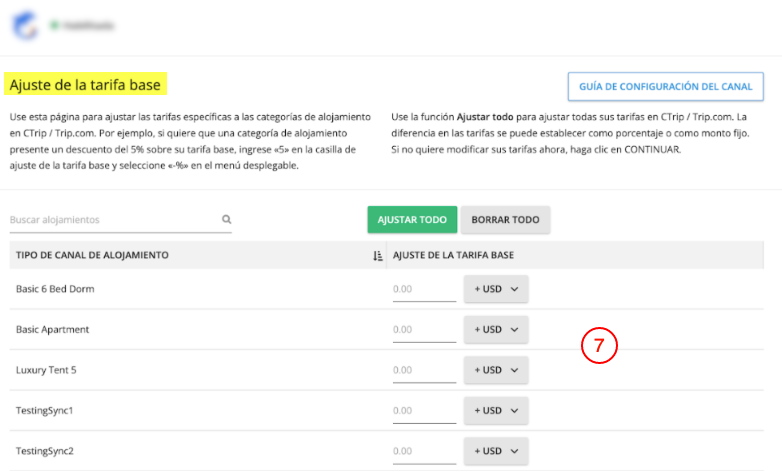Focus the Buscar alojamientos search field
Viewport: 782px width, 473px height.
pos(113,220)
